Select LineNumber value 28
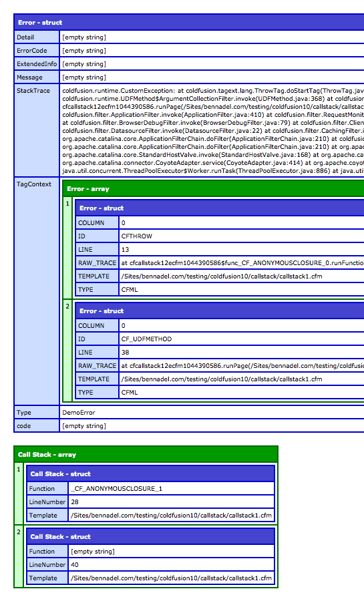Image resolution: width=364 pixels, height=601 pixels. pyautogui.click(x=75, y=502)
